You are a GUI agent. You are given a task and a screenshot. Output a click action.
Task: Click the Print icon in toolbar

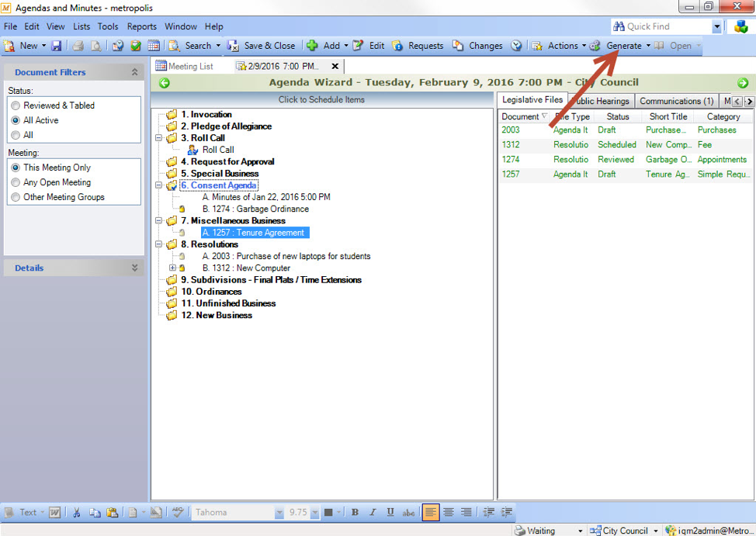[x=78, y=46]
